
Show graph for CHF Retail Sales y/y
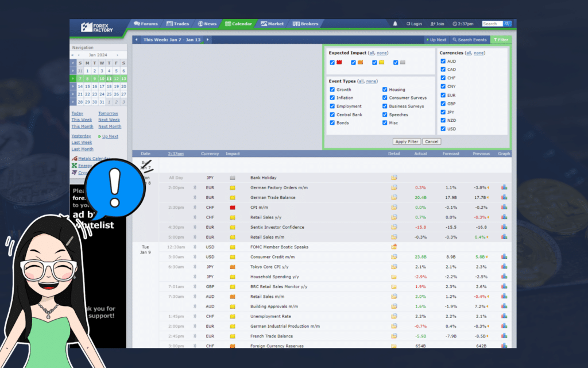[504, 217]
